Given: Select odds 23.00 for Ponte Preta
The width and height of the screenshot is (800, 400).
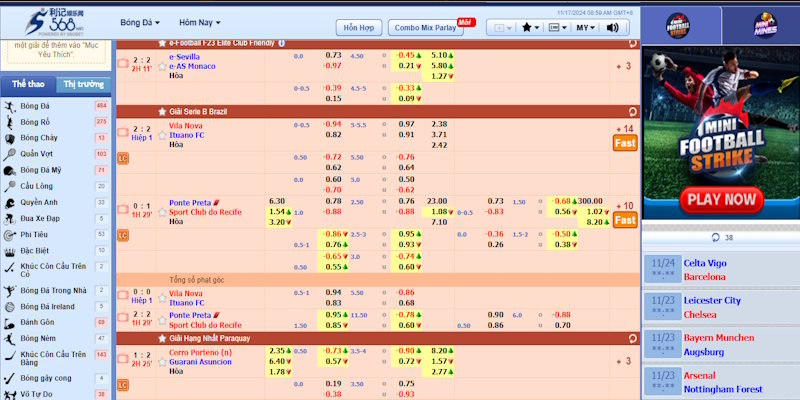Looking at the screenshot, I should (438, 201).
